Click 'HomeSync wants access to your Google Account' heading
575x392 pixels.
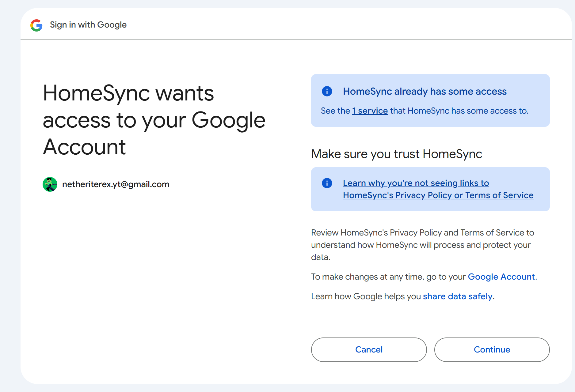point(154,120)
